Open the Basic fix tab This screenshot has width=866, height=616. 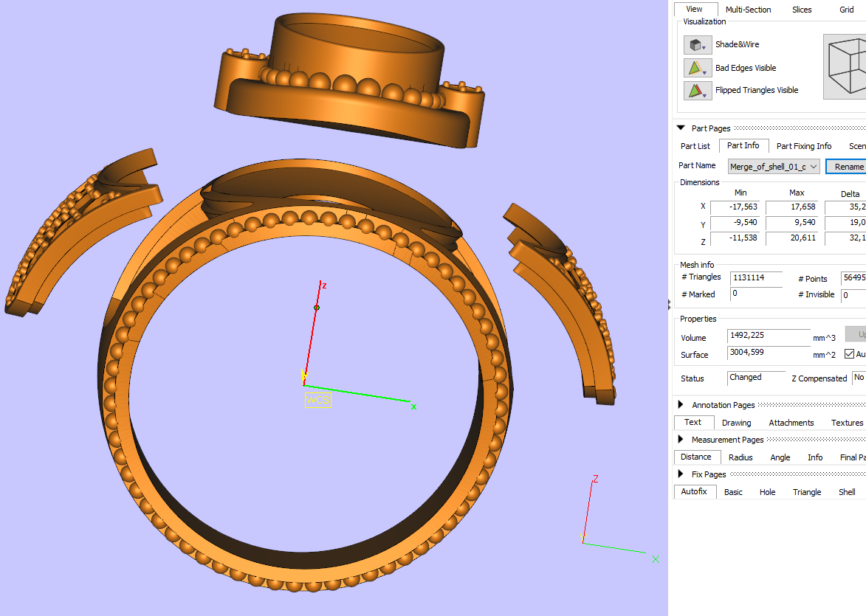coord(733,492)
